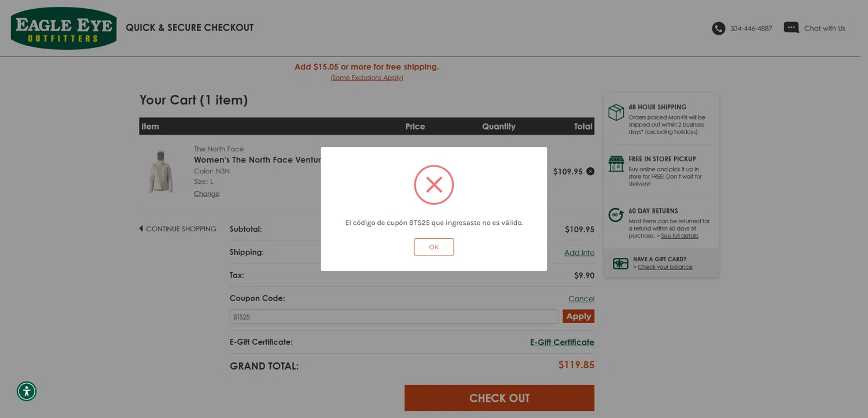Click the jacket product title link

click(258, 160)
